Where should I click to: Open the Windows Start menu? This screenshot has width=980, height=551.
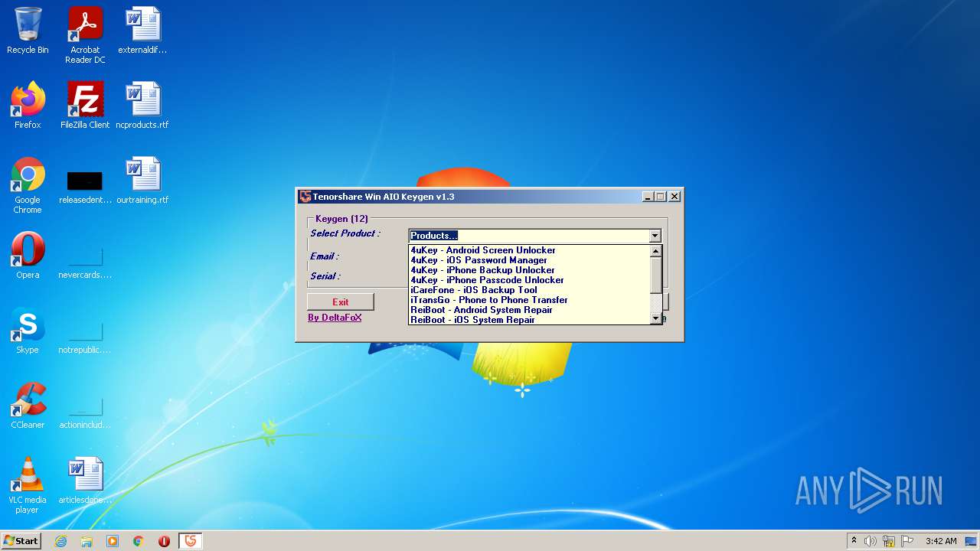point(21,541)
